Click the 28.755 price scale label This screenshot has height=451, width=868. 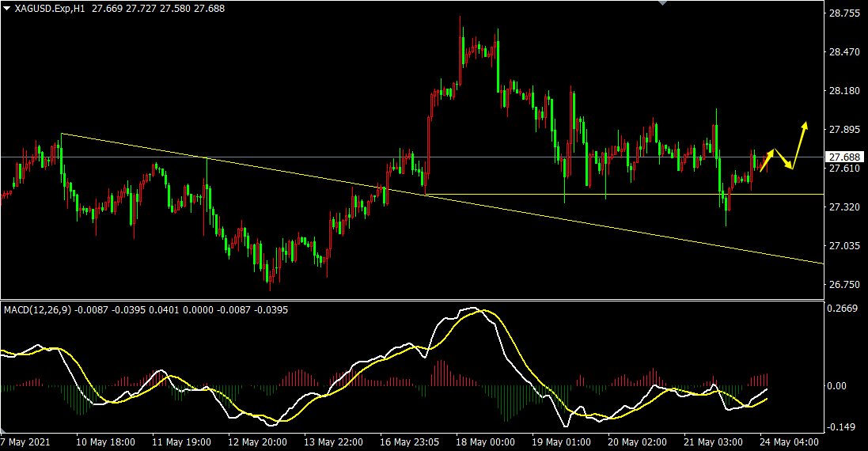843,13
